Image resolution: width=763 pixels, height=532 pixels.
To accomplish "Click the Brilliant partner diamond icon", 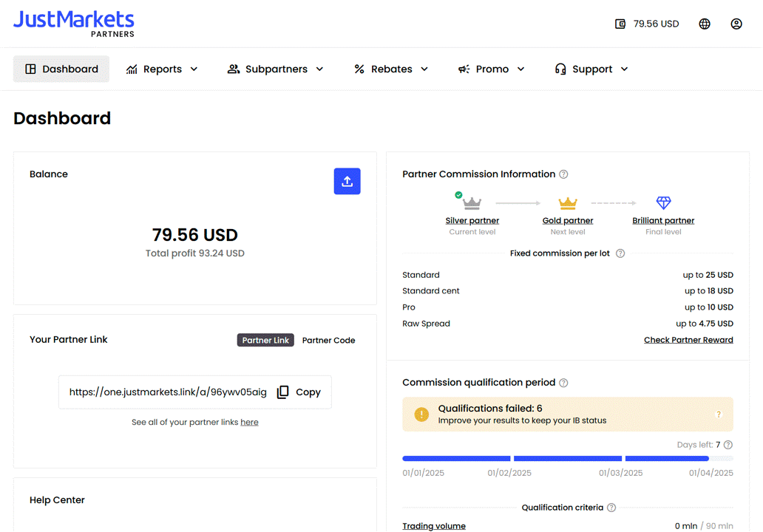I will click(x=663, y=202).
